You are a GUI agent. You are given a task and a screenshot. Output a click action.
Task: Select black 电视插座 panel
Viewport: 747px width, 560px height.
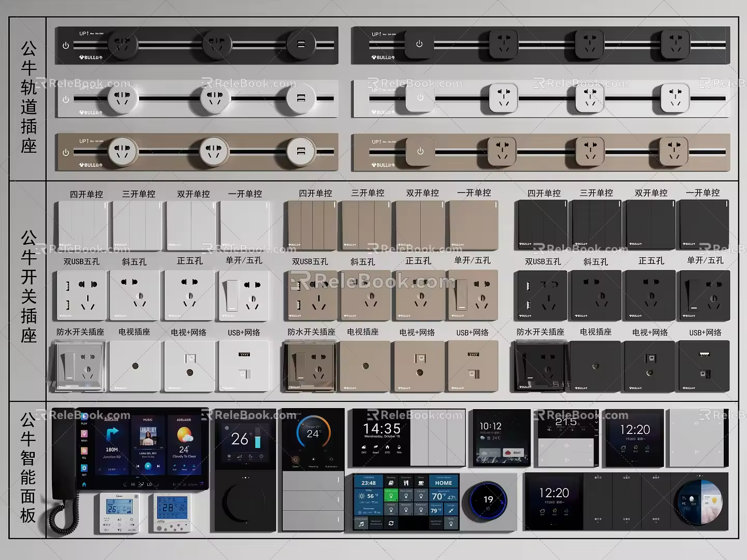click(596, 366)
